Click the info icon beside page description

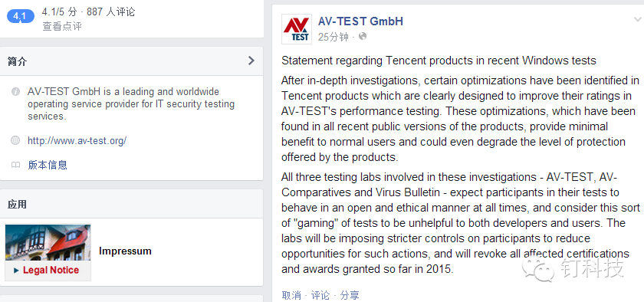point(15,92)
